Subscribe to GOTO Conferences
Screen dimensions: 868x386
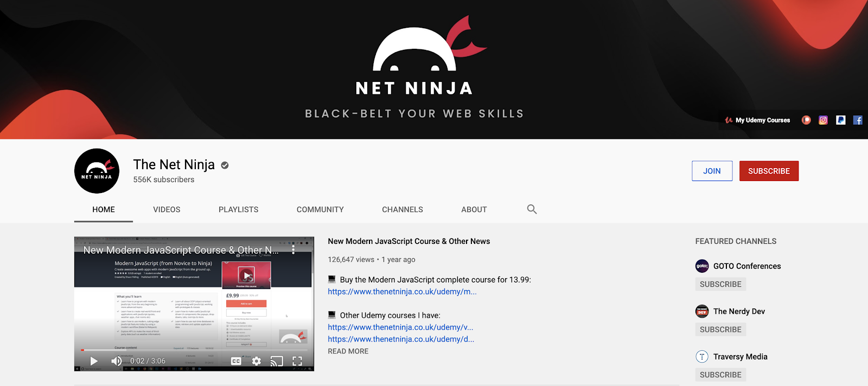click(720, 284)
